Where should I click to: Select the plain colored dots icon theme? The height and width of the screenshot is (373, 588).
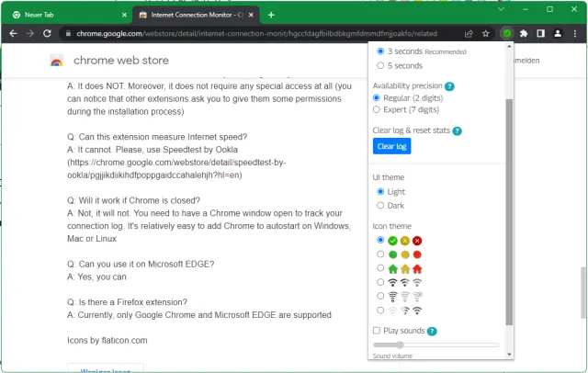380,254
